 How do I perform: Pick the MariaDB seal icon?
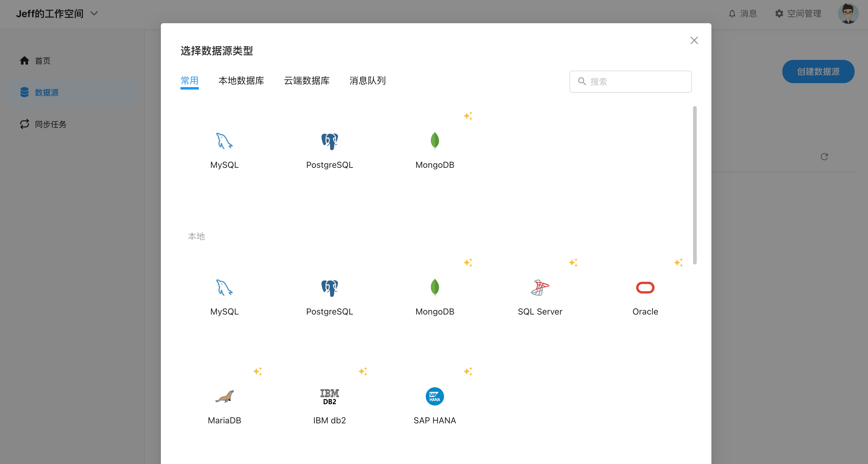(224, 397)
